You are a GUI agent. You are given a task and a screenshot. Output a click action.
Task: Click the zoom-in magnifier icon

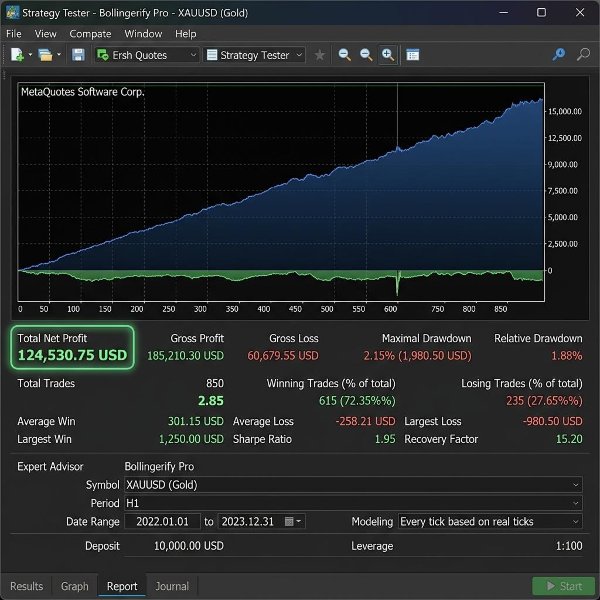pyautogui.click(x=388, y=55)
